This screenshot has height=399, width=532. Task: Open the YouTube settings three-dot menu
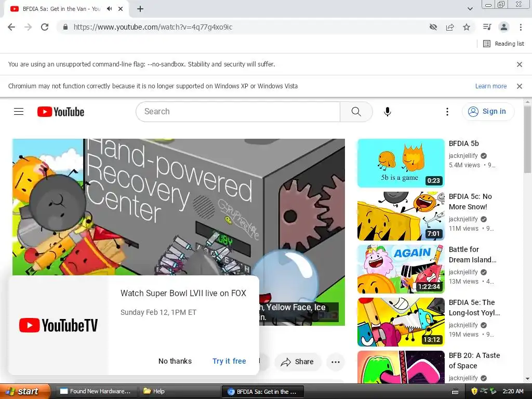point(447,112)
